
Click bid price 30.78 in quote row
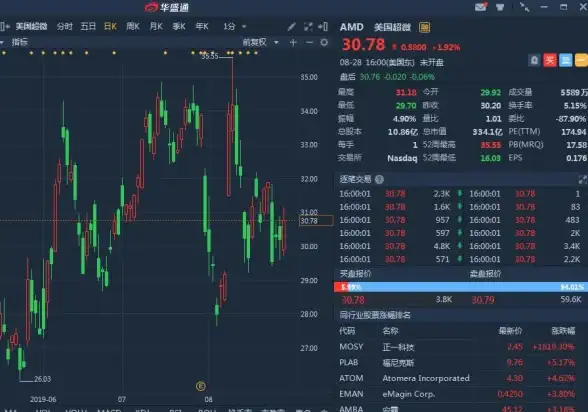[353, 300]
